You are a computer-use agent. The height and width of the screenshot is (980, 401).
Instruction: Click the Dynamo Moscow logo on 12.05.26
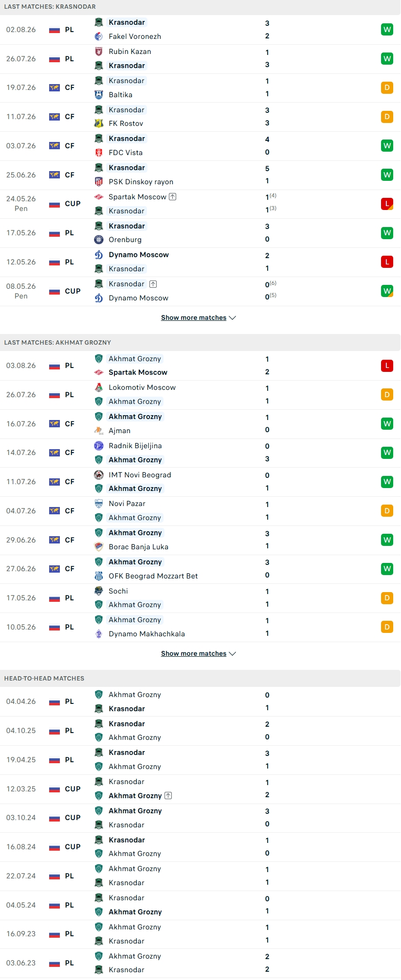coord(99,255)
